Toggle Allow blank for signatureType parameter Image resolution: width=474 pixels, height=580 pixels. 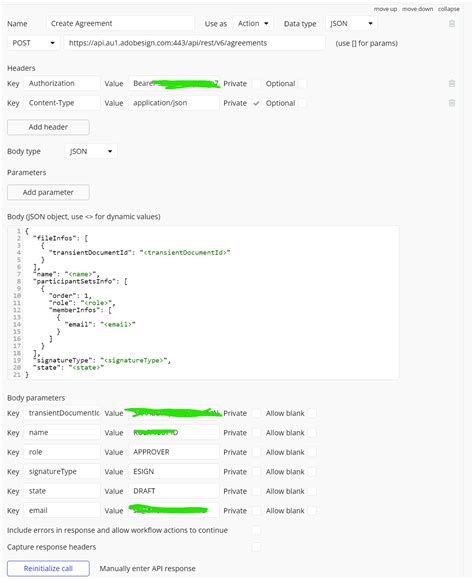point(312,472)
